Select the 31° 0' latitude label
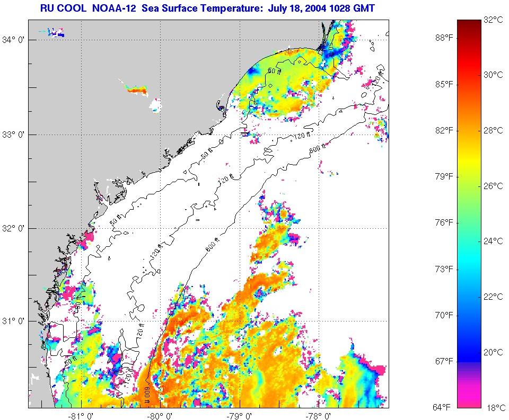Screen dimensions: 509x420 click(13, 321)
